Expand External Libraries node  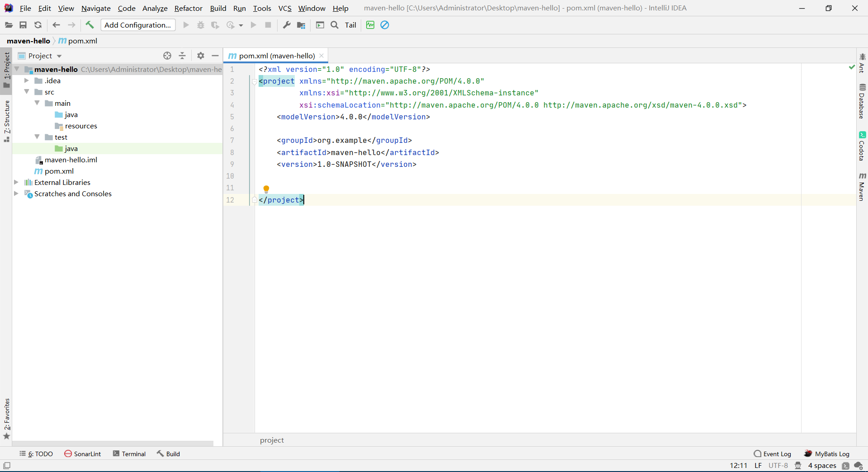pyautogui.click(x=16, y=182)
